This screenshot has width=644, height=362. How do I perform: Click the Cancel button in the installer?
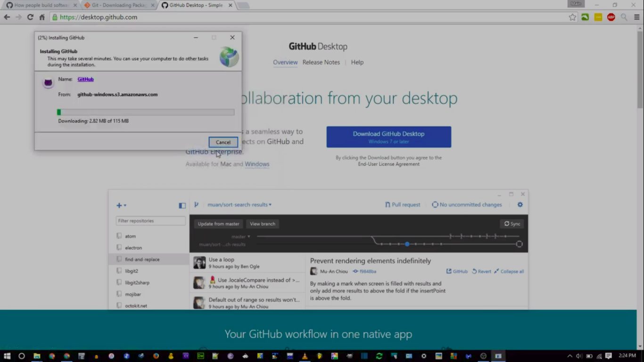click(223, 142)
